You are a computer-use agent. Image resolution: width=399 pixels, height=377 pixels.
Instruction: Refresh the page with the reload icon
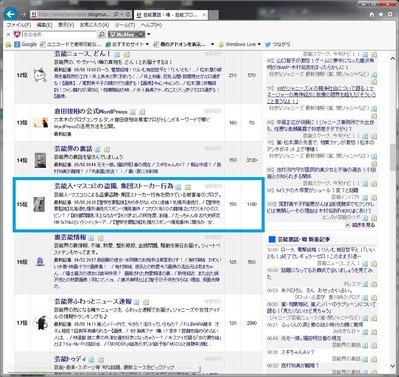(128, 15)
